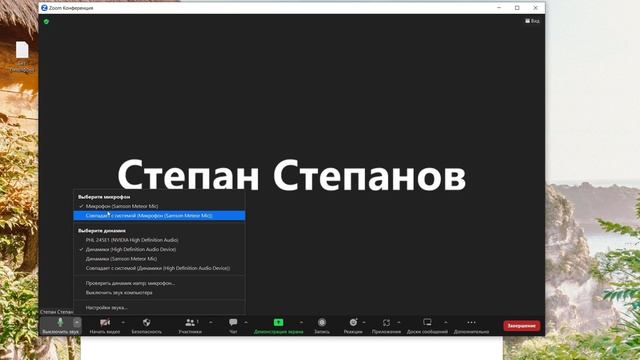Click the Record icon (Запись)

pyautogui.click(x=322, y=322)
